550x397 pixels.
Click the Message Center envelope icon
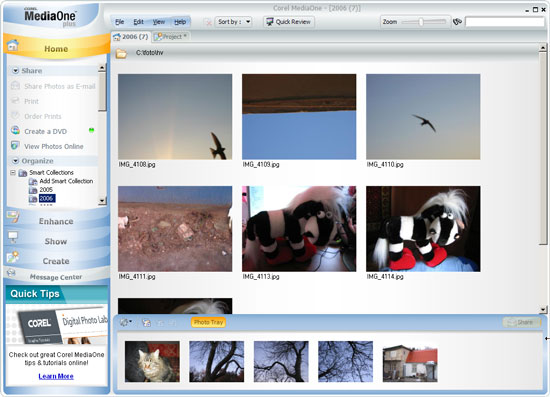pyautogui.click(x=11, y=272)
